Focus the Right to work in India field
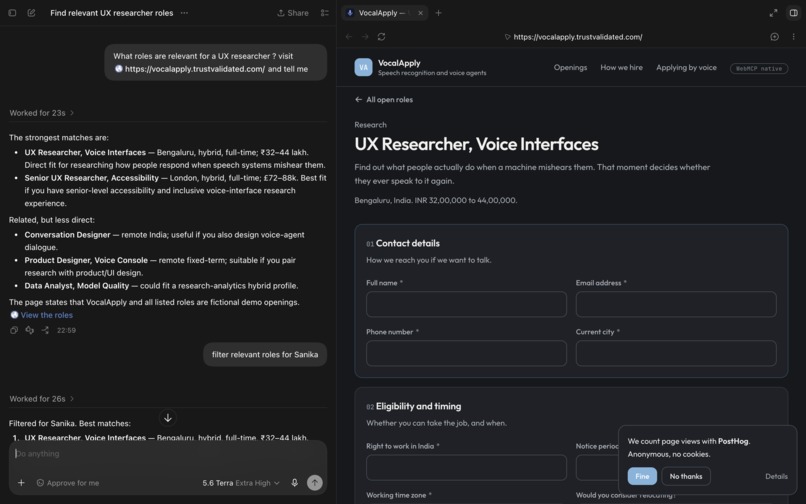 click(x=466, y=467)
